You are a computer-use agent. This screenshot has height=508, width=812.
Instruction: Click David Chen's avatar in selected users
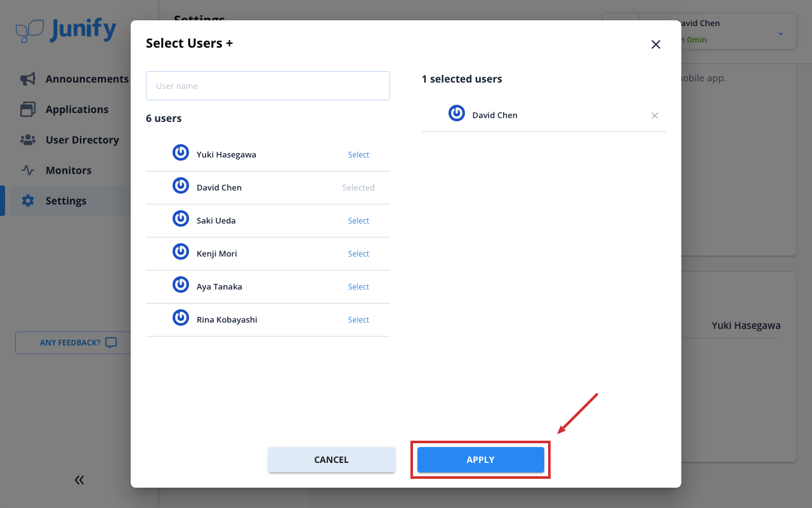[457, 113]
